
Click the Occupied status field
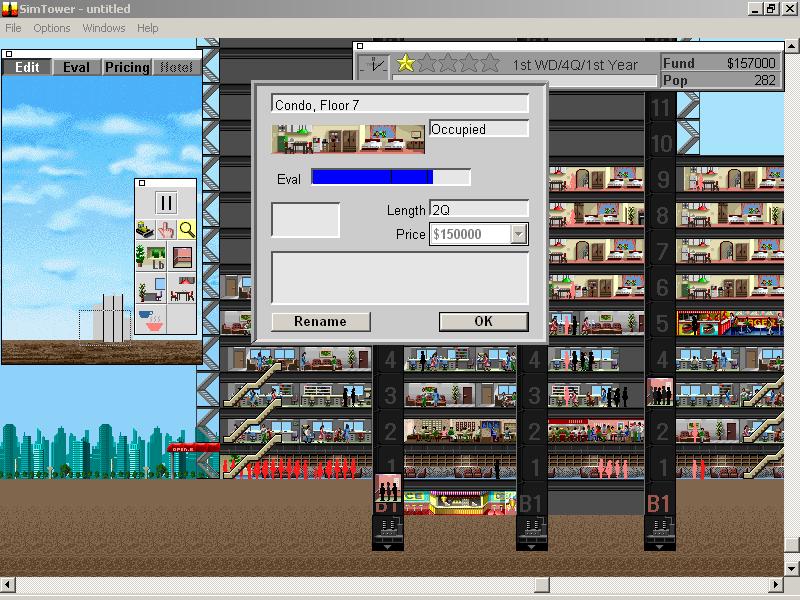[x=479, y=129]
